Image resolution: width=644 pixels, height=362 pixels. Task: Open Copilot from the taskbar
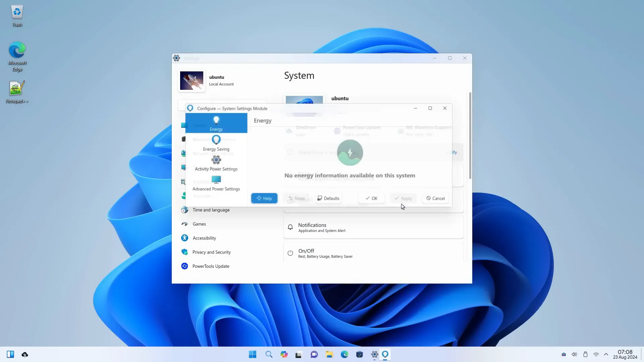click(x=284, y=355)
